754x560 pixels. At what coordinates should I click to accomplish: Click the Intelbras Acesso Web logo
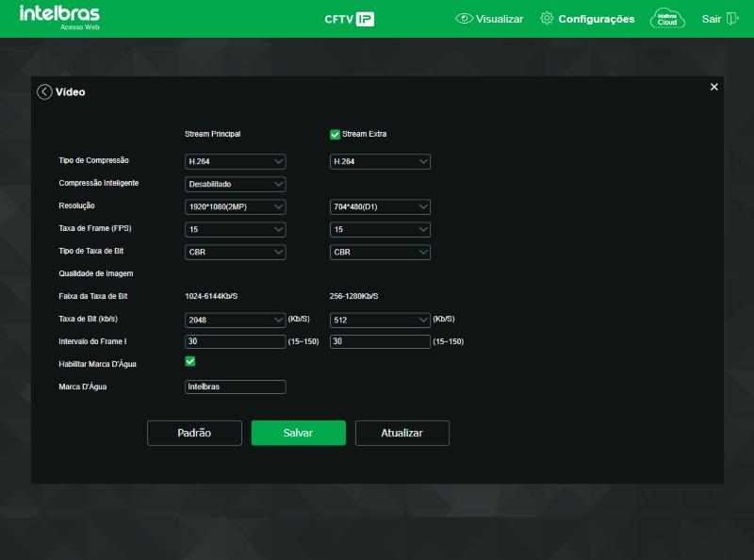[59, 17]
